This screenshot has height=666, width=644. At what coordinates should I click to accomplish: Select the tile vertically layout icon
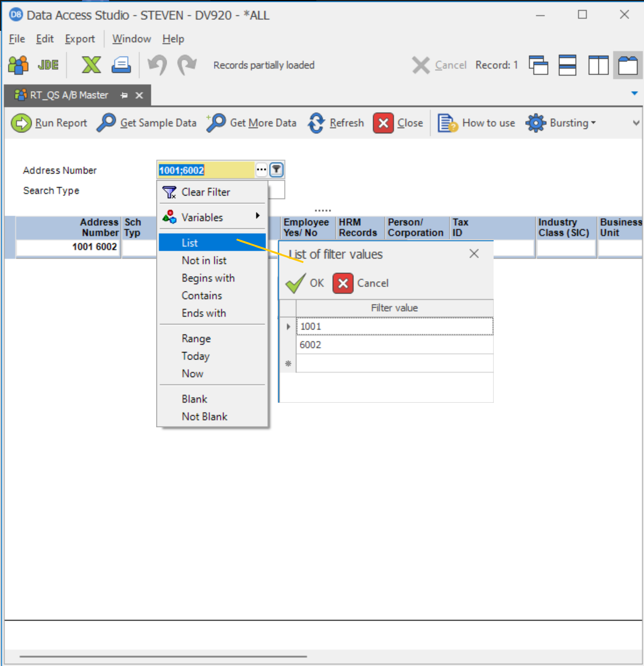[598, 65]
